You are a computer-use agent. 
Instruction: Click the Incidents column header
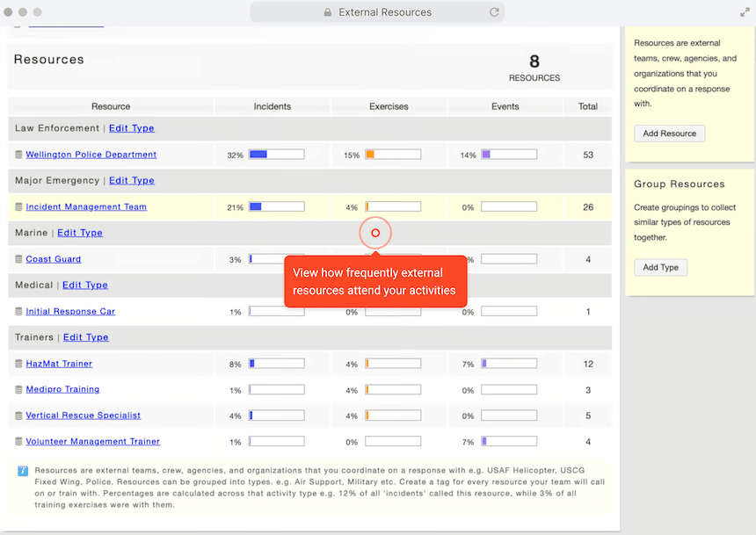point(272,106)
